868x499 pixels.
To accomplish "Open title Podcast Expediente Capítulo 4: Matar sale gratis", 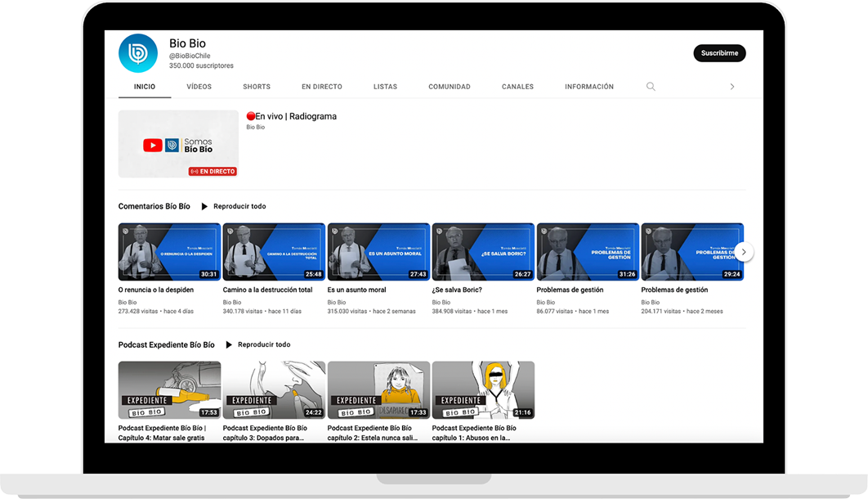I will click(162, 433).
